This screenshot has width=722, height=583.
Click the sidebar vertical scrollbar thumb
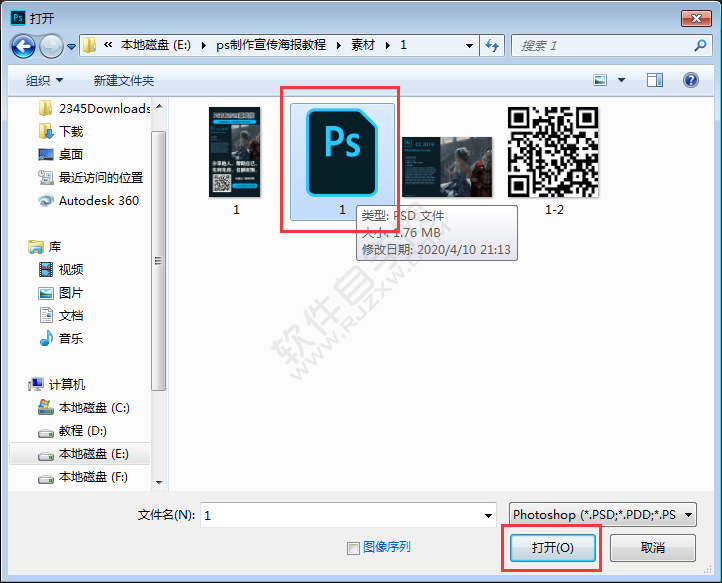pos(158,261)
